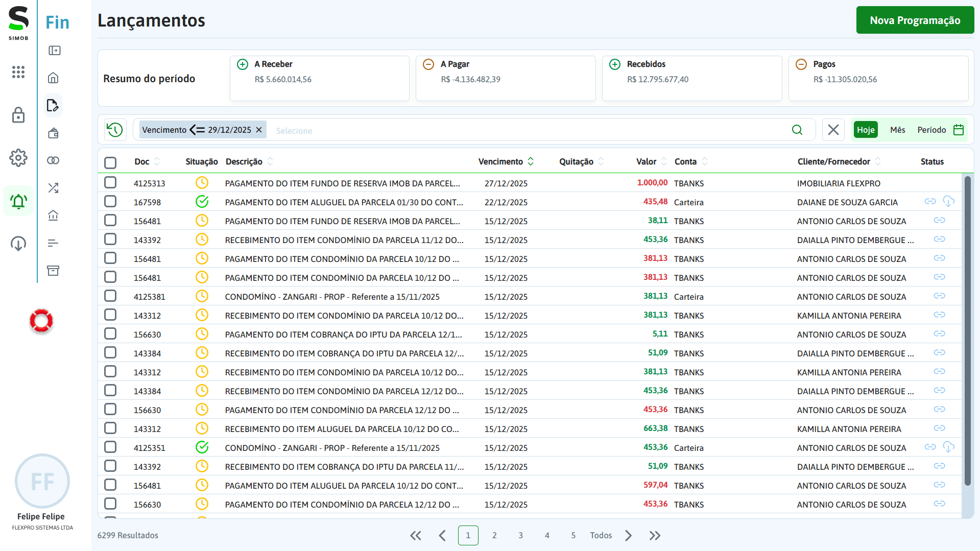Sort the table by Vencimento column
The width and height of the screenshot is (980, 551).
click(x=531, y=161)
